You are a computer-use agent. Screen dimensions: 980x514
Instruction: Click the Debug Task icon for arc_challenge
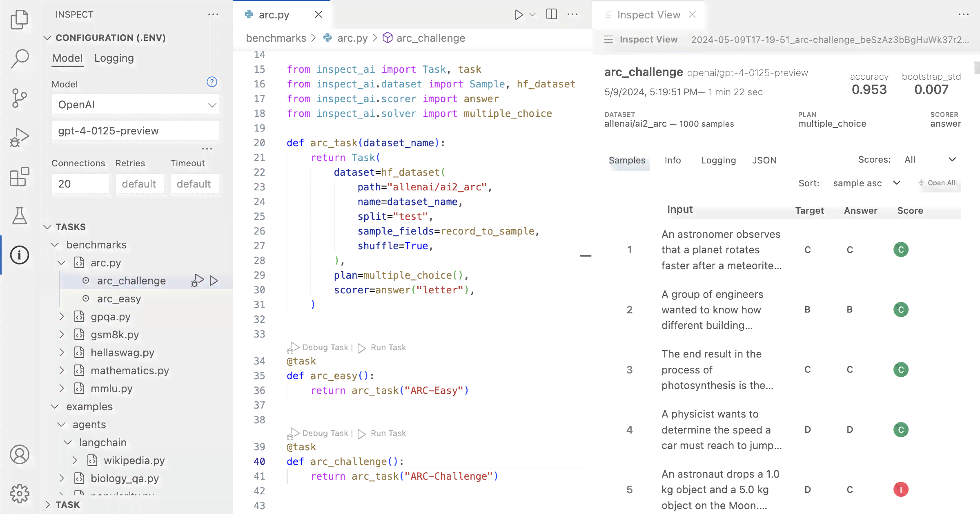pyautogui.click(x=198, y=280)
